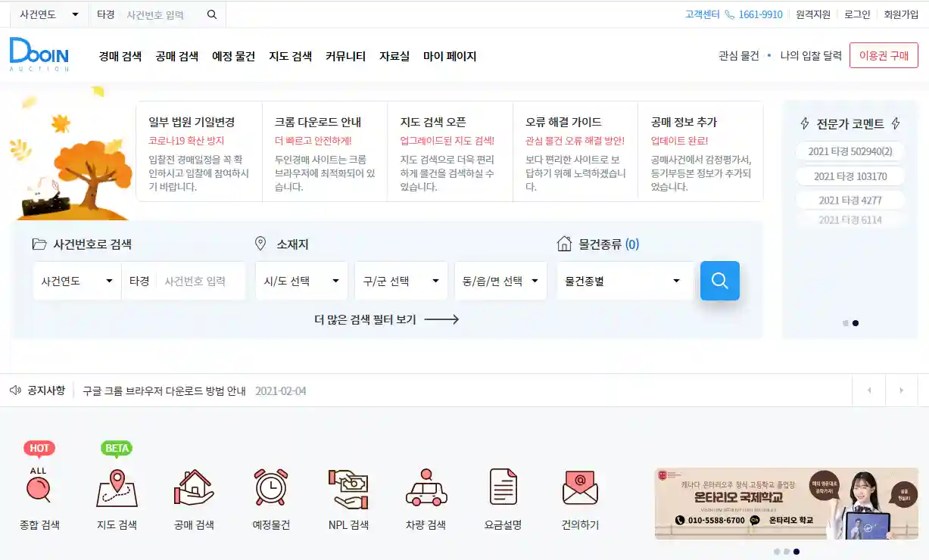Open the 구/군 선택 district dropdown

401,280
